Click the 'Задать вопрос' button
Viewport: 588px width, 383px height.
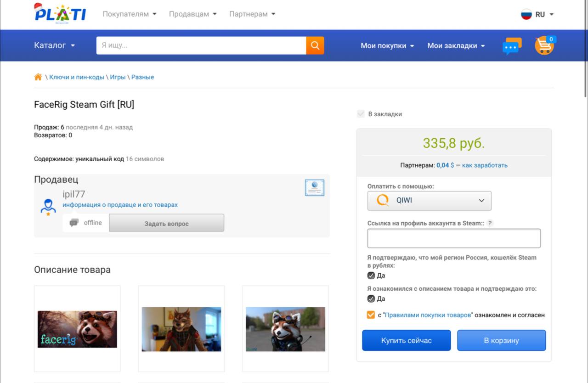[x=167, y=223]
